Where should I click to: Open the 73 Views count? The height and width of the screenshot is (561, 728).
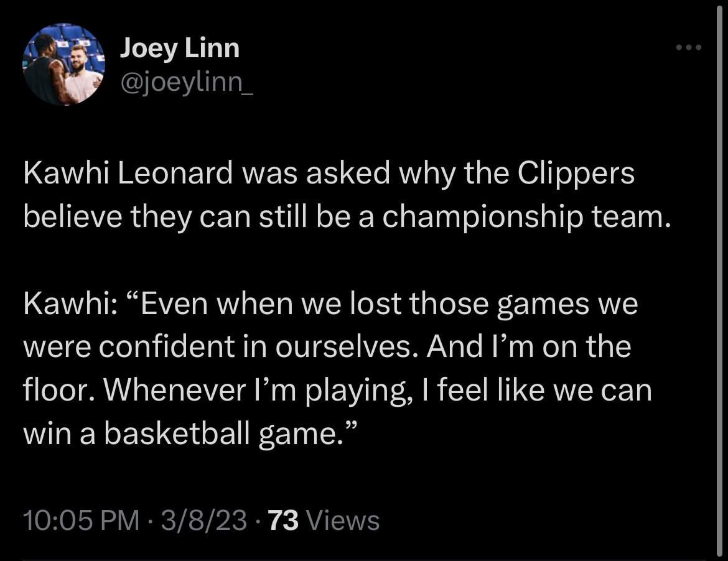point(324,521)
